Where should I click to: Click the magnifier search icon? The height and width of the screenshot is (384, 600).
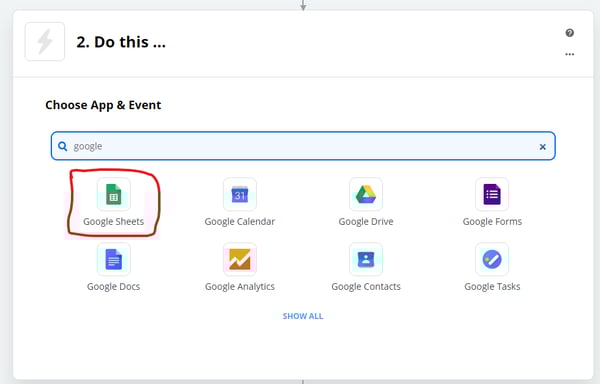click(x=62, y=146)
